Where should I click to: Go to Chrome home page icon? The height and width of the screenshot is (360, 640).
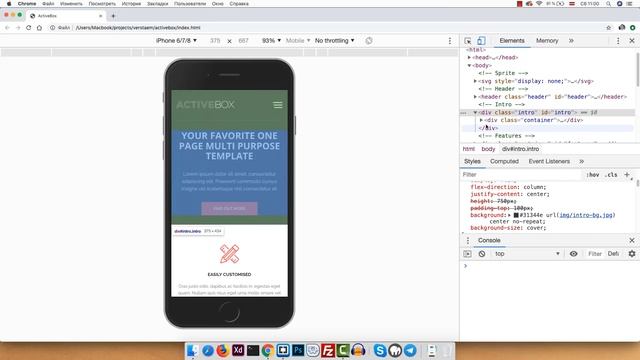click(39, 28)
